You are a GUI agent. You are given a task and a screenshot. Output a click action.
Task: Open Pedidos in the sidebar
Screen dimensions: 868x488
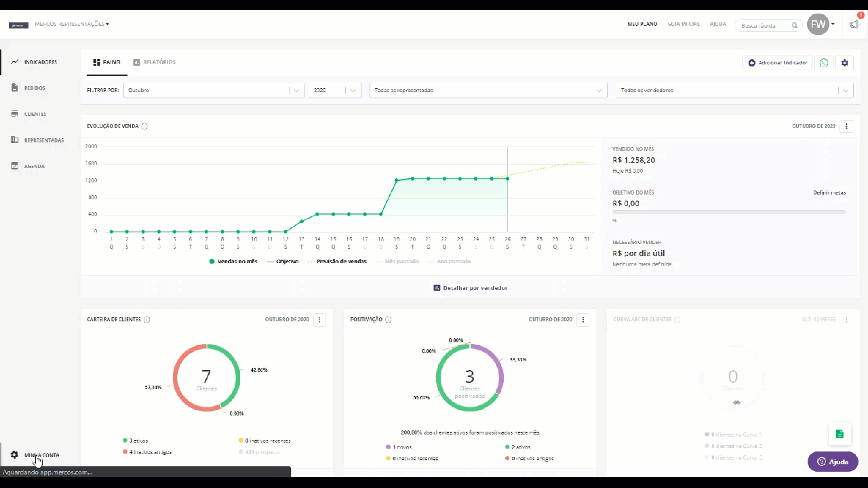point(35,88)
